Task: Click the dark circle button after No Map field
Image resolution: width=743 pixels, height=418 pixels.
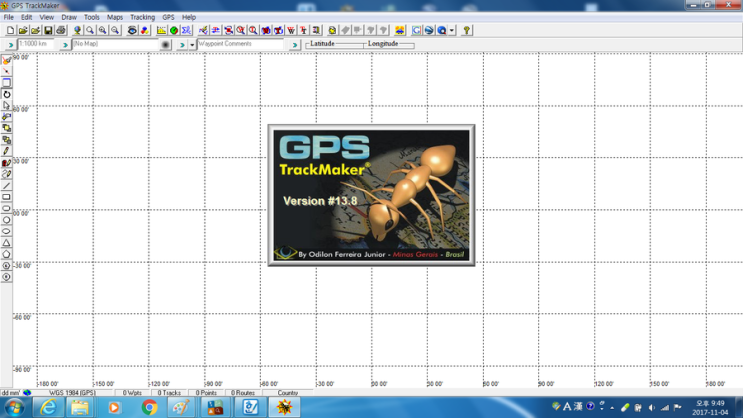Action: (x=165, y=45)
